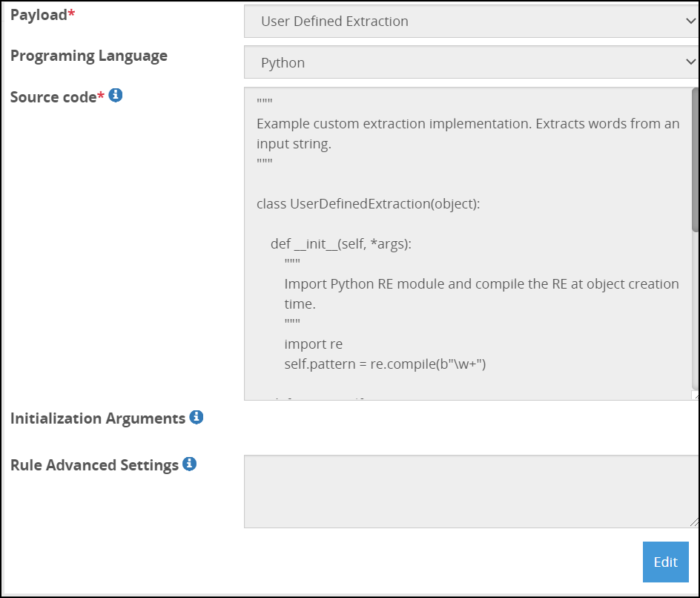Click the Payload dropdown chevron

(690, 21)
